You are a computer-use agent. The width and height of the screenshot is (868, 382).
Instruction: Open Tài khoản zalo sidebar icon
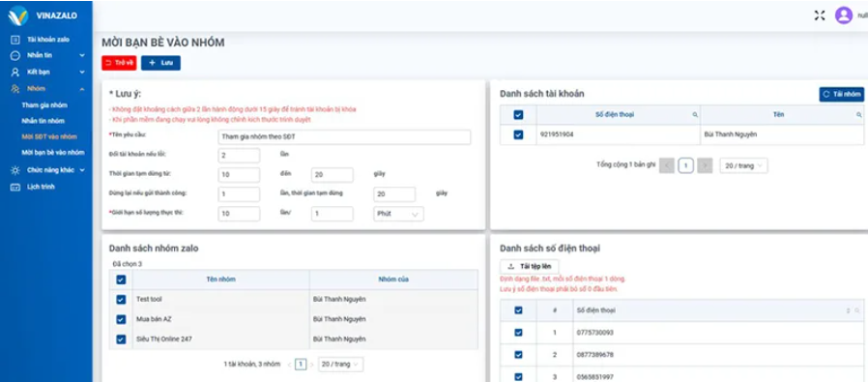tap(15, 40)
